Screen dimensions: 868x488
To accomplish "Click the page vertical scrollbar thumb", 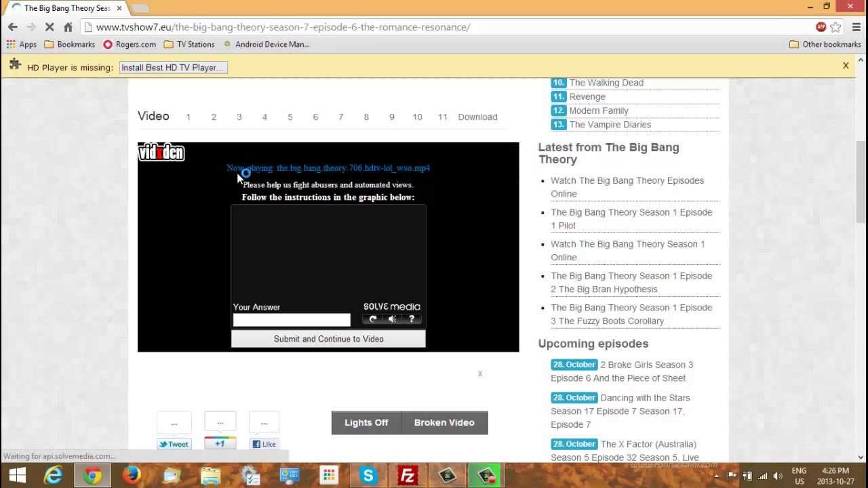I will 861,182.
